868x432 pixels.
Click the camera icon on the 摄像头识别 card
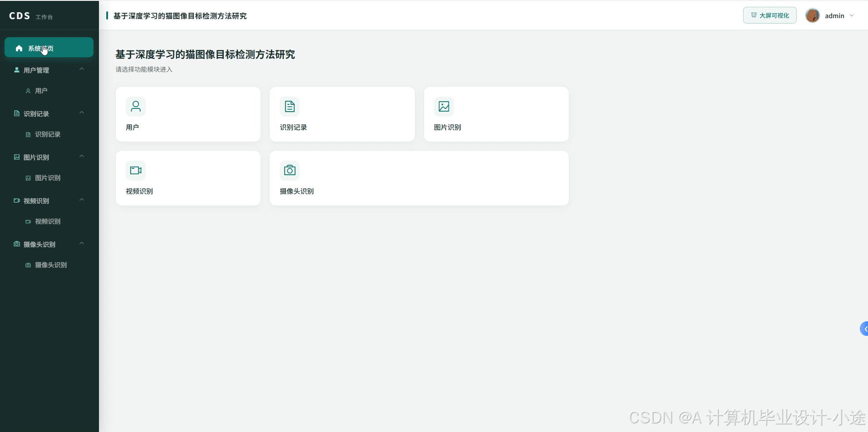pos(290,171)
